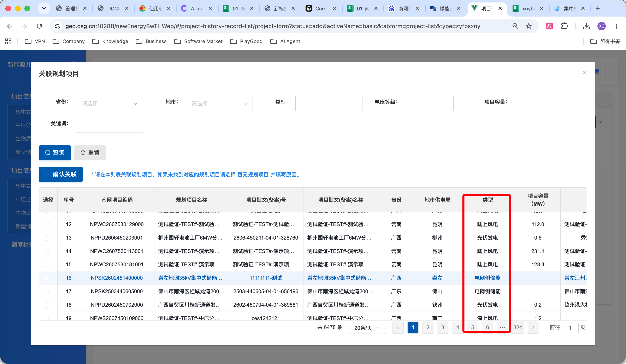Open the Company bookmarks folder
Image resolution: width=626 pixels, height=364 pixels.
tap(69, 41)
